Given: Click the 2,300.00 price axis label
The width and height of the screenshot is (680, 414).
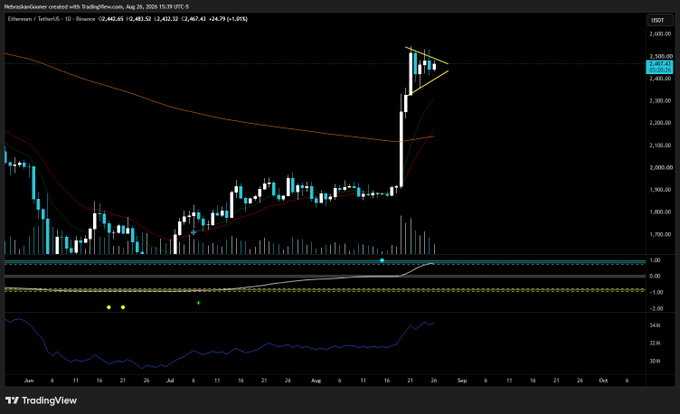Looking at the screenshot, I should (660, 101).
